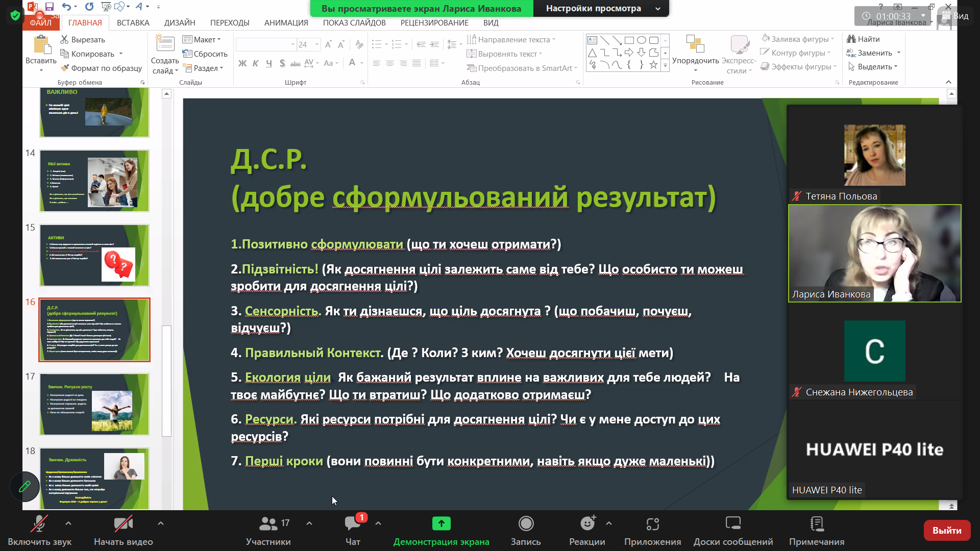
Task: Open the ДИЗАЙН ribbon tab
Action: coord(180,23)
